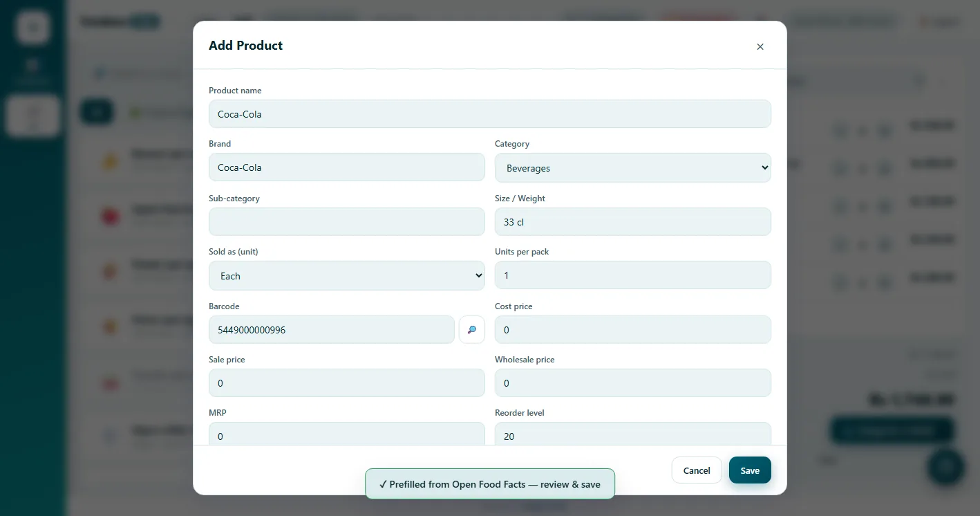Viewport: 980px width, 516px height.
Task: Click the 'Barcode' label text
Action: click(x=224, y=306)
